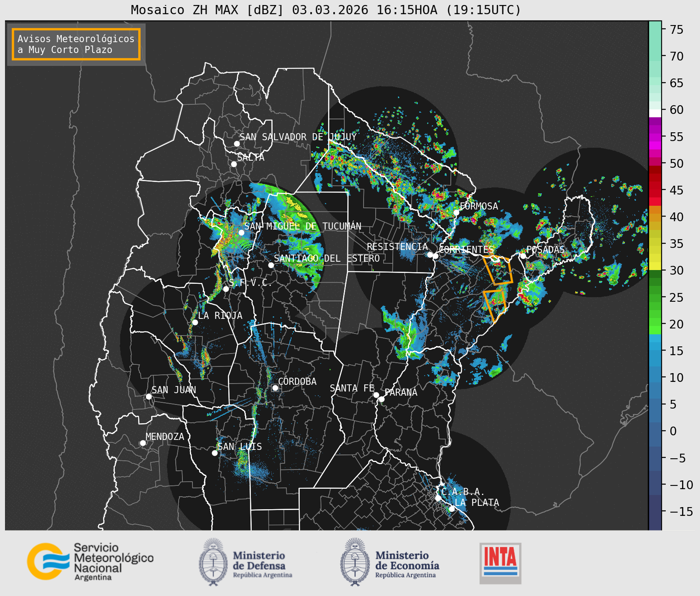
Task: Click the La Plata city marker dot
Action: (x=452, y=508)
